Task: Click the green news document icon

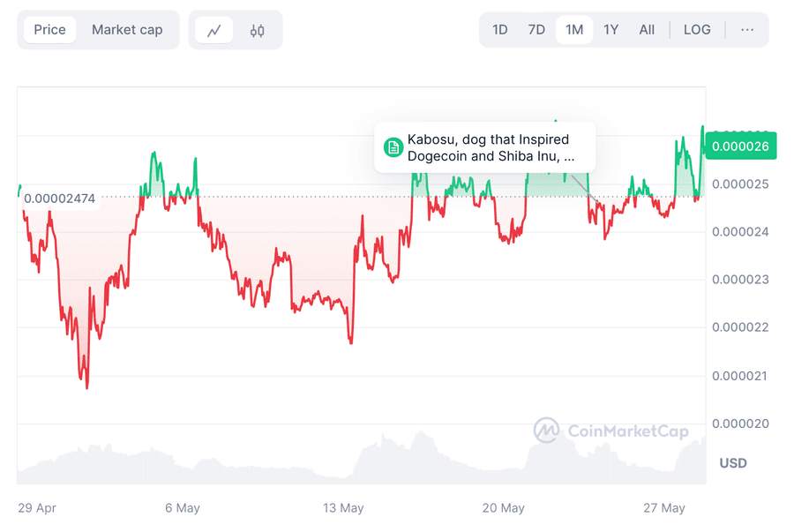Action: pyautogui.click(x=393, y=146)
